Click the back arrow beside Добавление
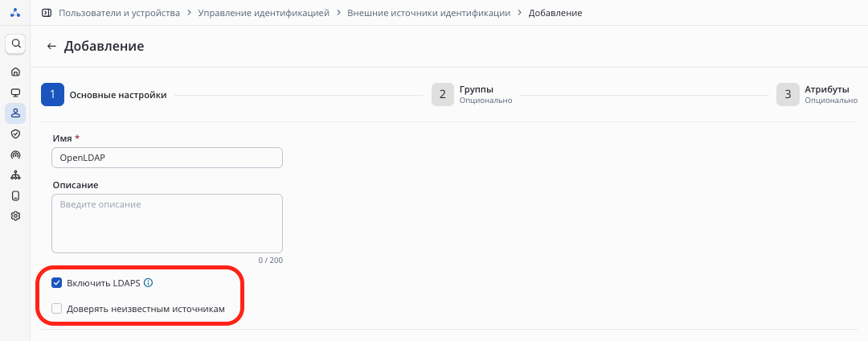The image size is (868, 341). coord(51,47)
